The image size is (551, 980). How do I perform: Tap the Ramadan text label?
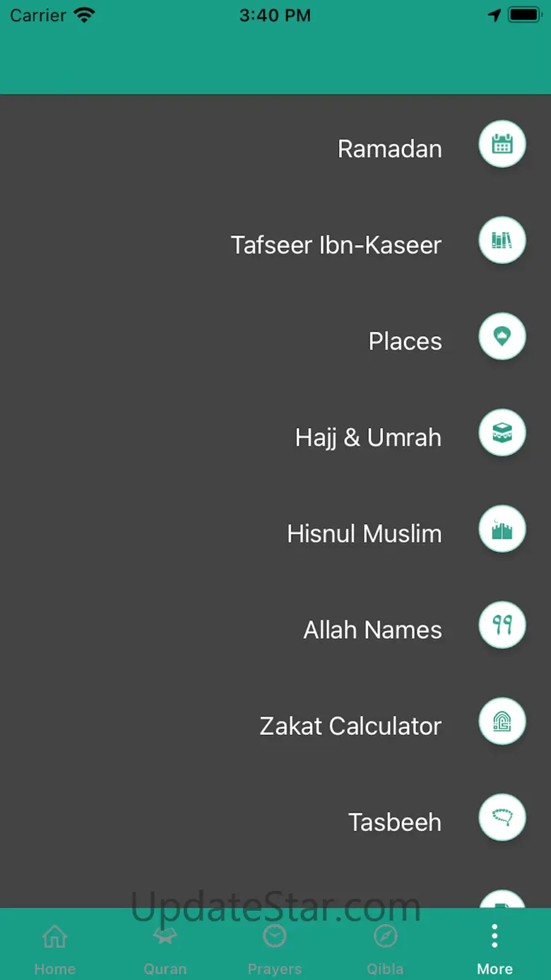(389, 149)
